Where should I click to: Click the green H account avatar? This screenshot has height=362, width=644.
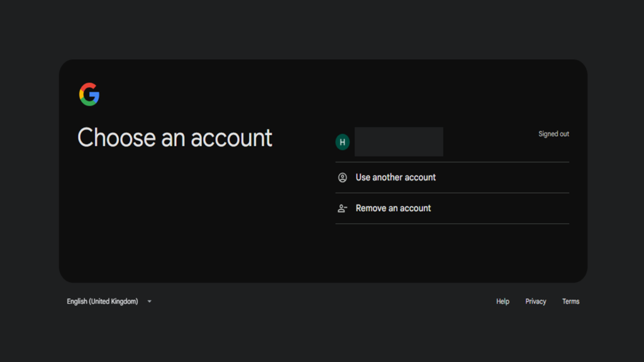[x=343, y=142]
